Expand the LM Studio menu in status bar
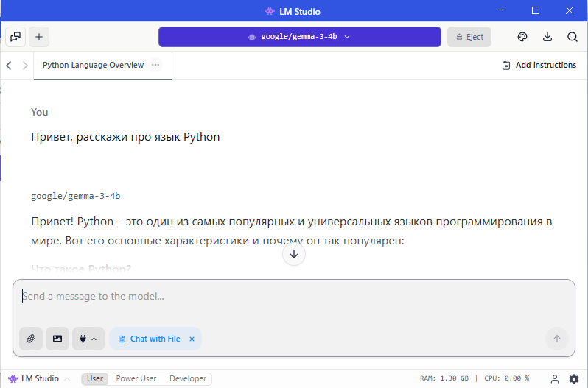This screenshot has width=588, height=388. [40, 379]
